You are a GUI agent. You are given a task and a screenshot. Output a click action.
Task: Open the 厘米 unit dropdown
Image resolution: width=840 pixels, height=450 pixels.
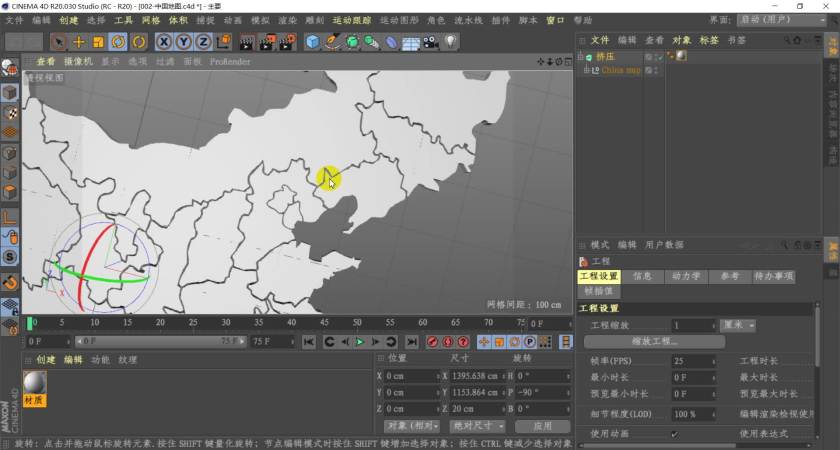(737, 326)
